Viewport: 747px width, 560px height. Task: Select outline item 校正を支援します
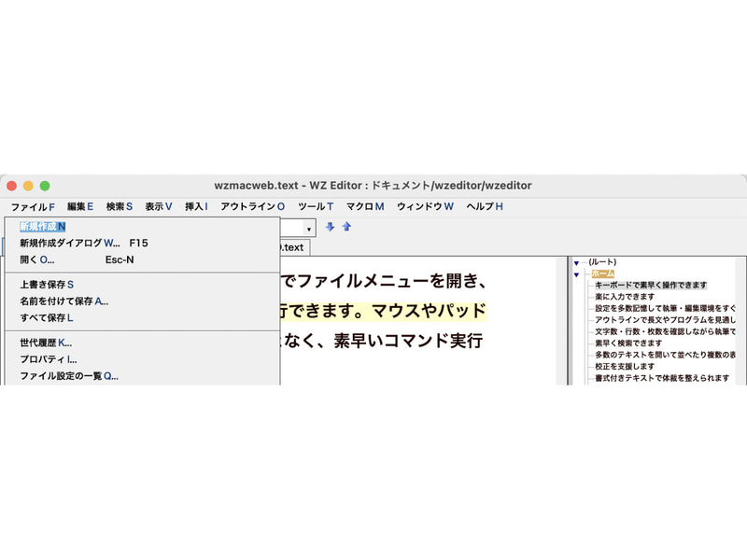(x=625, y=366)
